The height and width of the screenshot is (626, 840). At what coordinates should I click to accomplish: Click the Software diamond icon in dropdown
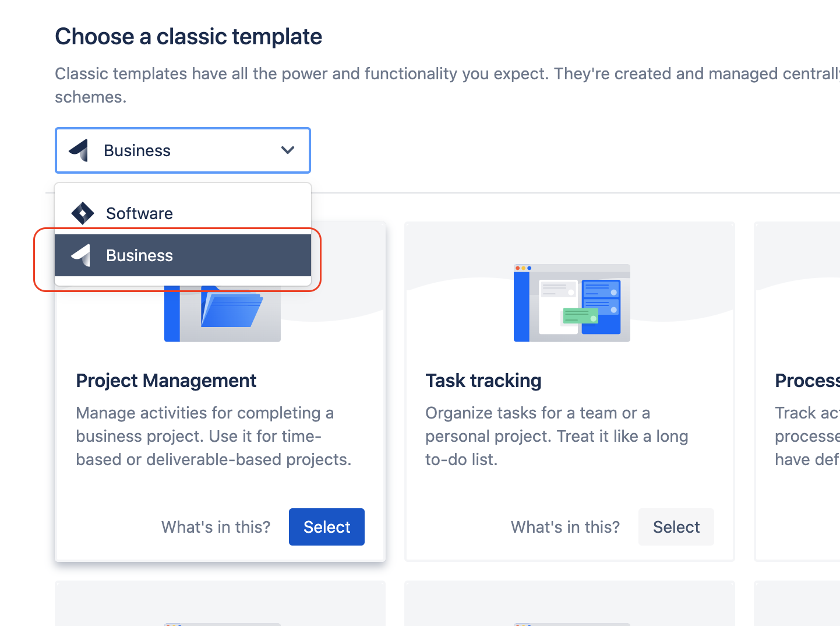pyautogui.click(x=83, y=213)
